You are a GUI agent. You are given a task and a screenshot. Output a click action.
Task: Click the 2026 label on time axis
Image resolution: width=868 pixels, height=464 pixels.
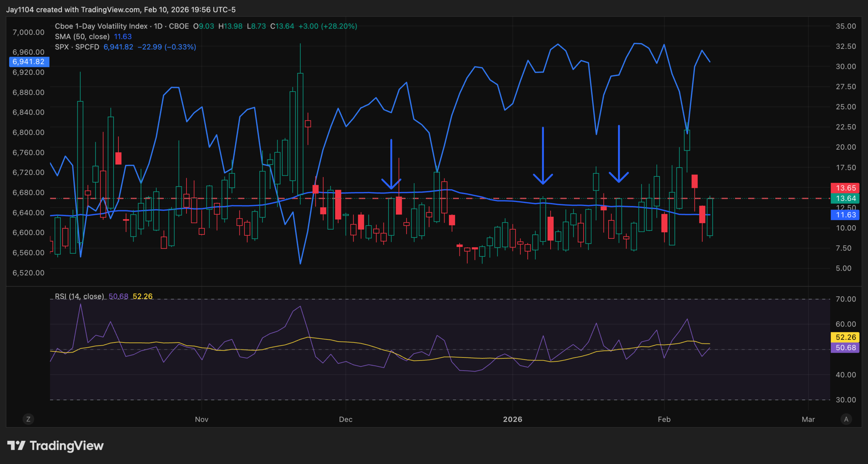pos(512,419)
